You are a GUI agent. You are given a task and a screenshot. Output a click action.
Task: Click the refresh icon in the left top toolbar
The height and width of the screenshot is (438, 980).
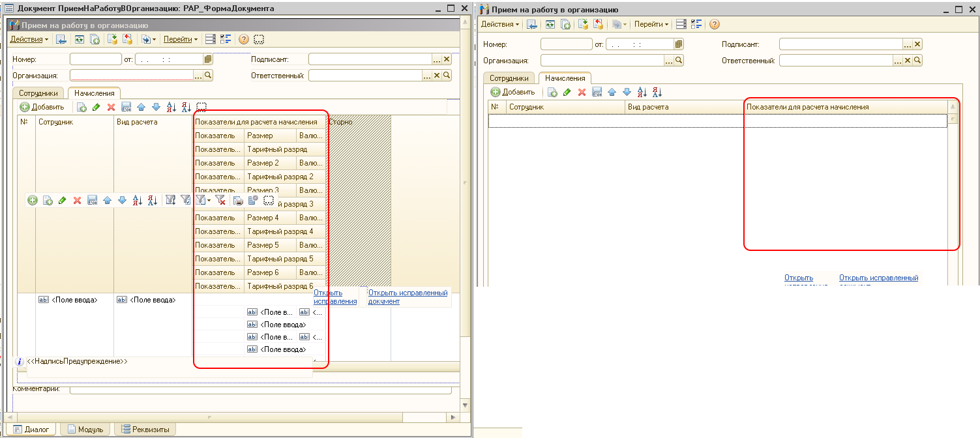[x=80, y=39]
